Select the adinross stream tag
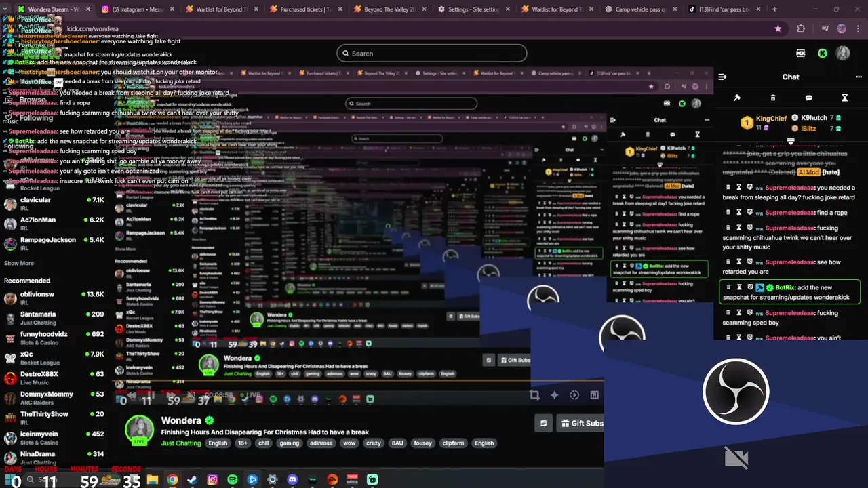This screenshot has height=488, width=868. (x=321, y=443)
